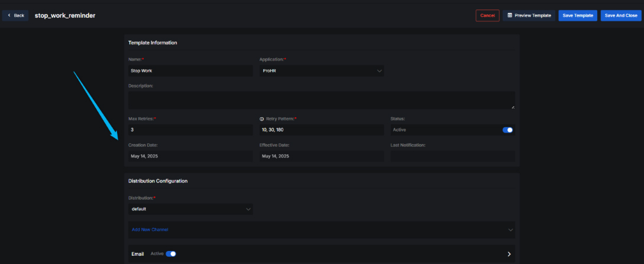The height and width of the screenshot is (264, 644).
Task: Open the Application dropdown
Action: click(321, 71)
